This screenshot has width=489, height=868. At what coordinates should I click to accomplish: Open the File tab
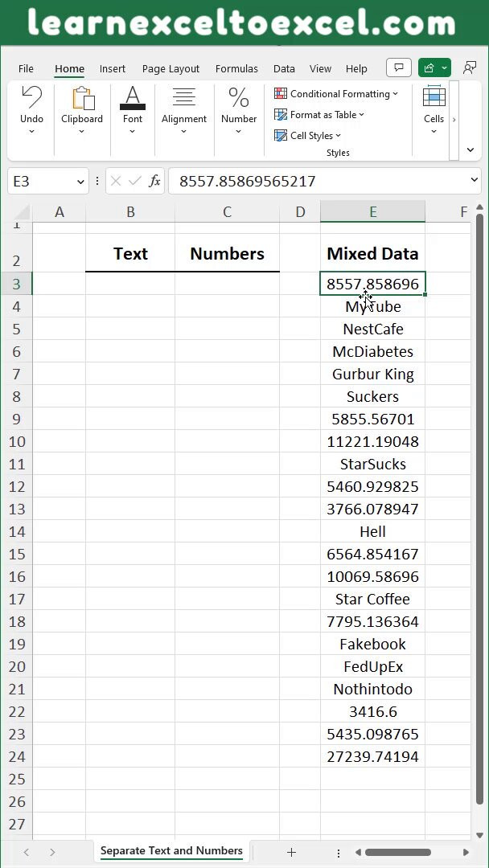26,68
